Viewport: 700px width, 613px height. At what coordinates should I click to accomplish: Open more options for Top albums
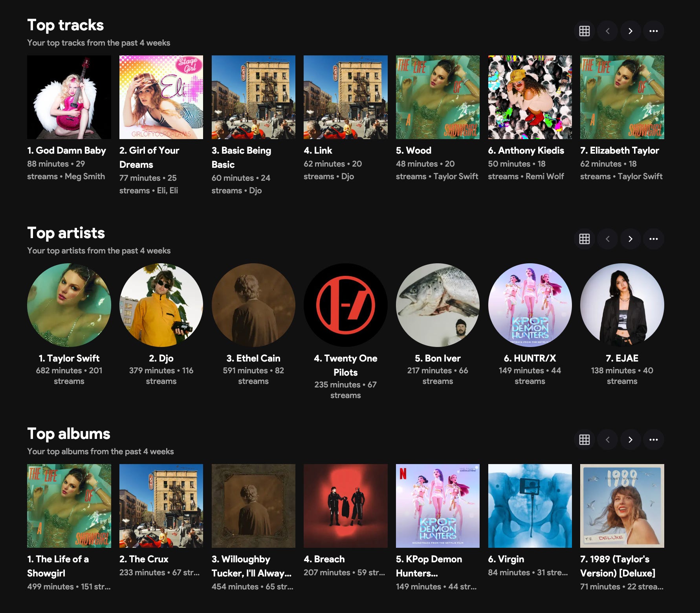[x=654, y=440]
